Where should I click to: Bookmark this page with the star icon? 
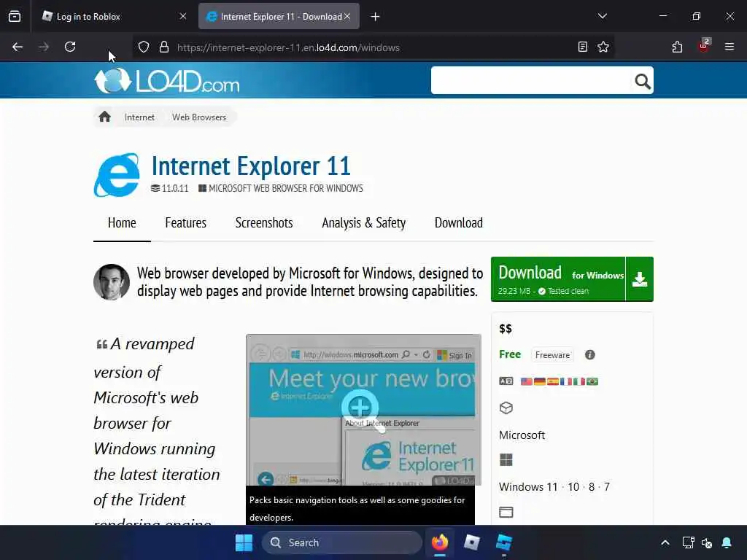(603, 47)
